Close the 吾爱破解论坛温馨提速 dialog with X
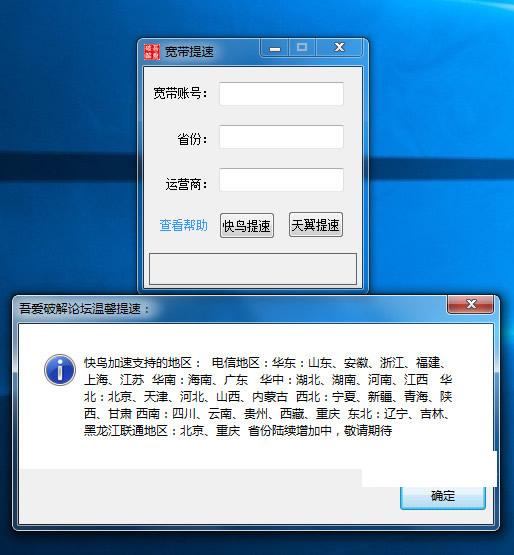 (x=470, y=304)
